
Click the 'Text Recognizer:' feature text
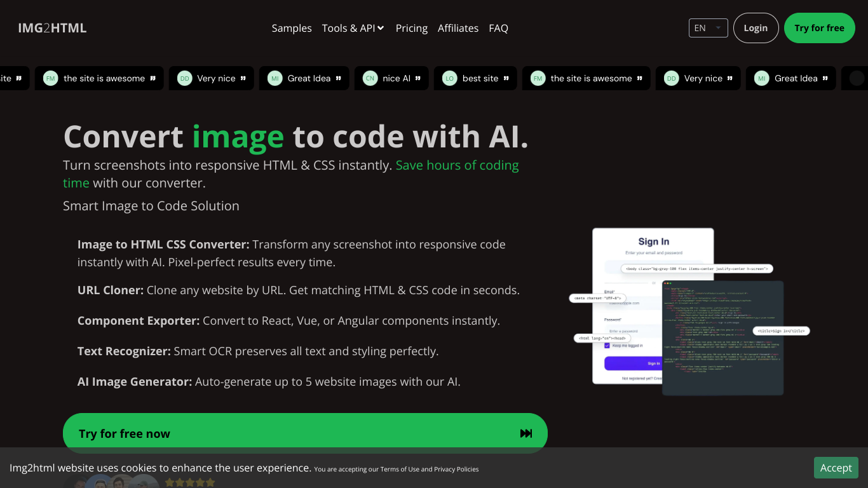124,351
